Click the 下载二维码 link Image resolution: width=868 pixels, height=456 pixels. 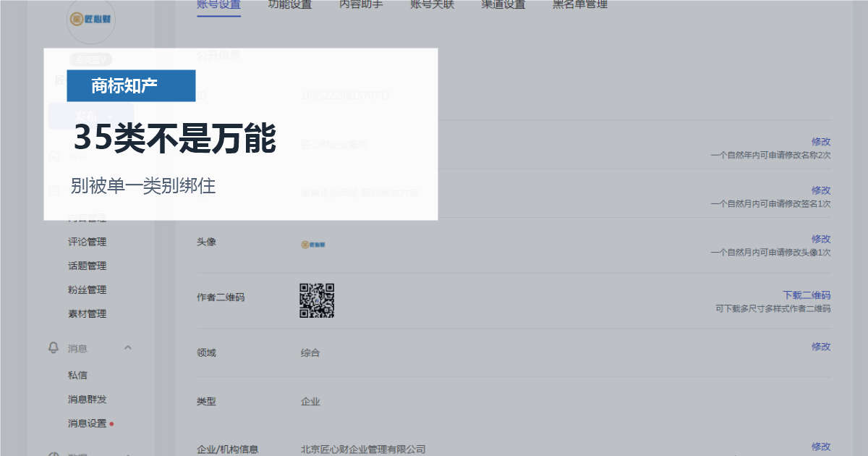coord(807,295)
